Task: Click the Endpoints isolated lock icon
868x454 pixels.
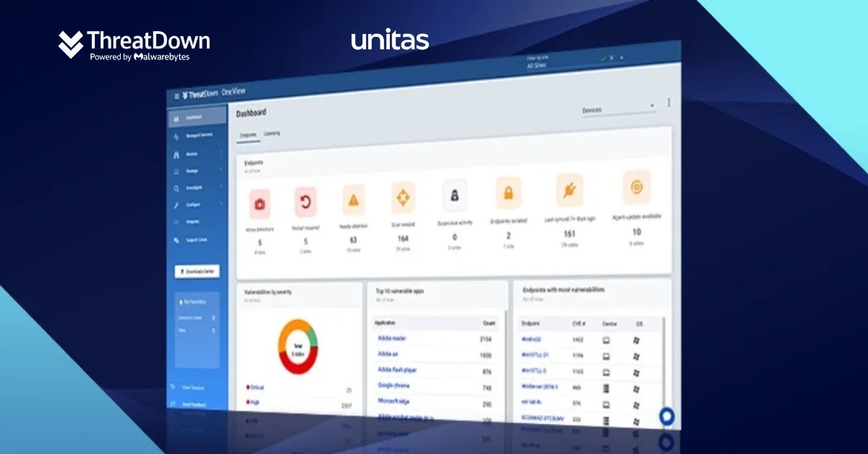Action: click(x=509, y=193)
